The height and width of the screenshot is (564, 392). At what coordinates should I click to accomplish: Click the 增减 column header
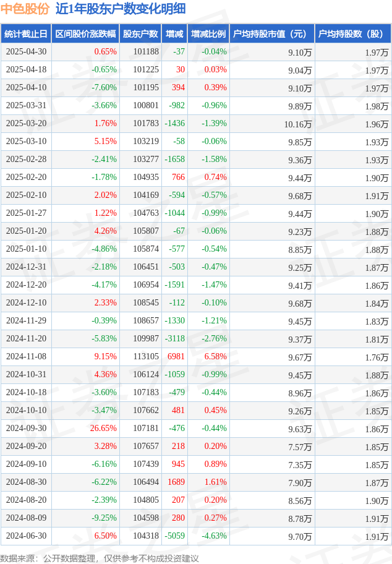(x=174, y=34)
